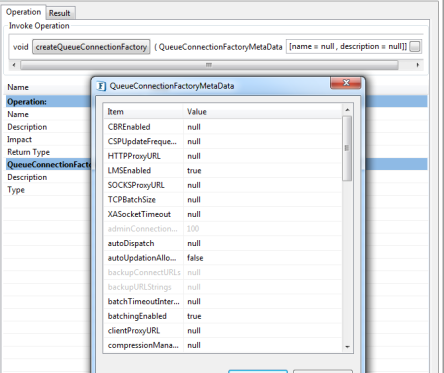The width and height of the screenshot is (444, 373).
Task: Click the table scrollbar up arrow
Action: tap(347, 110)
